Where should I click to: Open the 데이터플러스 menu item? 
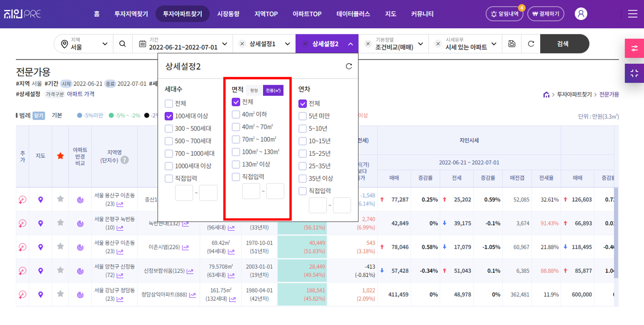click(x=353, y=14)
